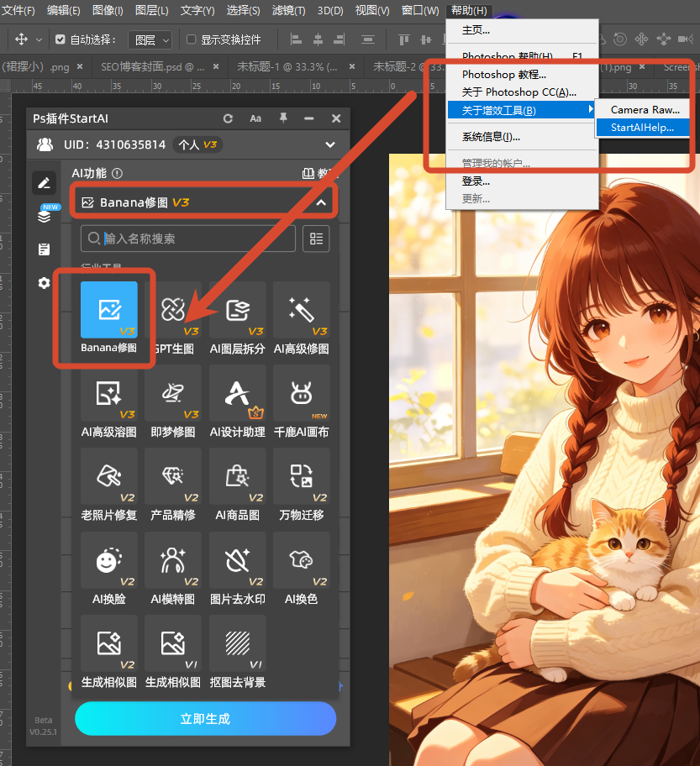The width and height of the screenshot is (700, 766).
Task: Select the 生成相似图 V2 tool
Action: [x=109, y=643]
